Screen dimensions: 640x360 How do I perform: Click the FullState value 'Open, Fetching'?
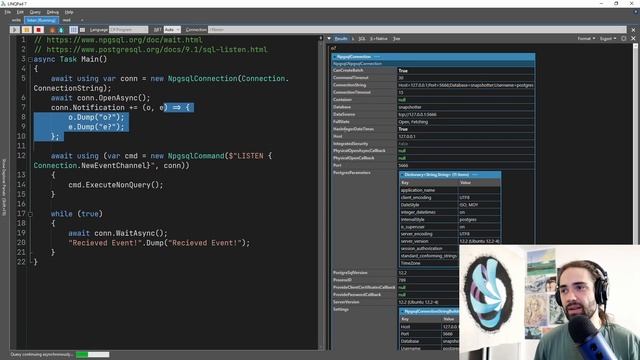click(413, 122)
